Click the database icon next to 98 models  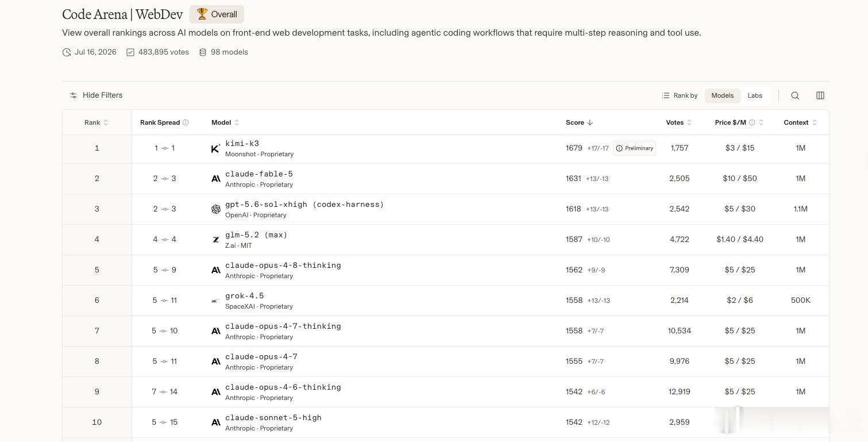point(203,52)
